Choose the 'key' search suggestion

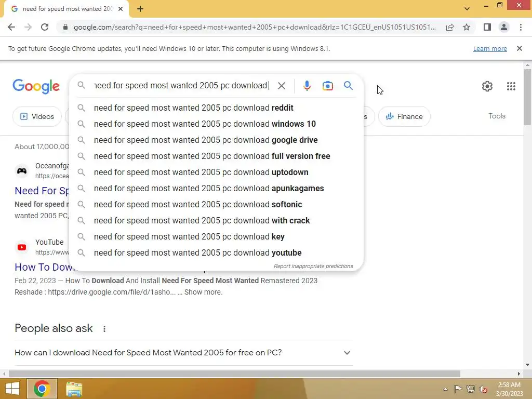tap(216, 237)
